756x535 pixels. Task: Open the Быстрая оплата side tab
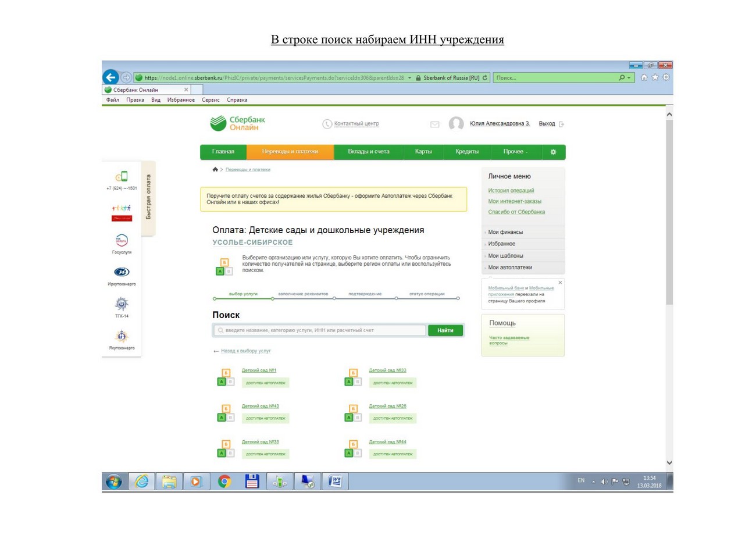tap(148, 198)
